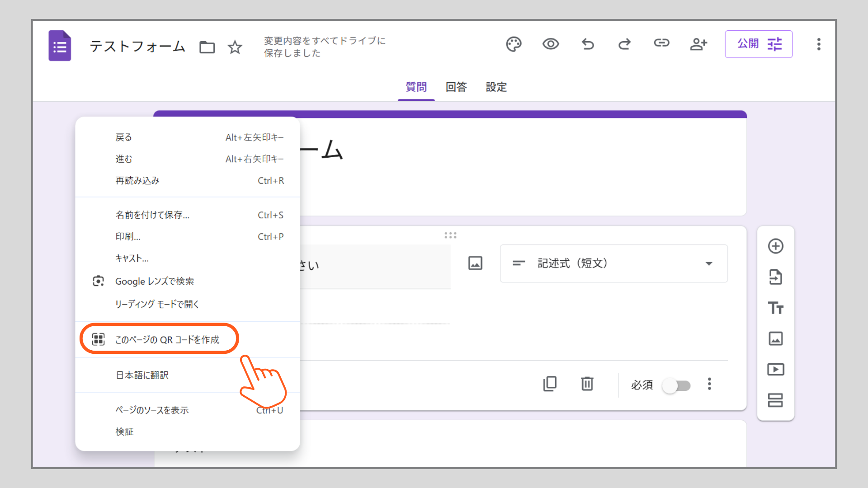The height and width of the screenshot is (488, 868).
Task: Import questions from another form
Action: pos(776,277)
